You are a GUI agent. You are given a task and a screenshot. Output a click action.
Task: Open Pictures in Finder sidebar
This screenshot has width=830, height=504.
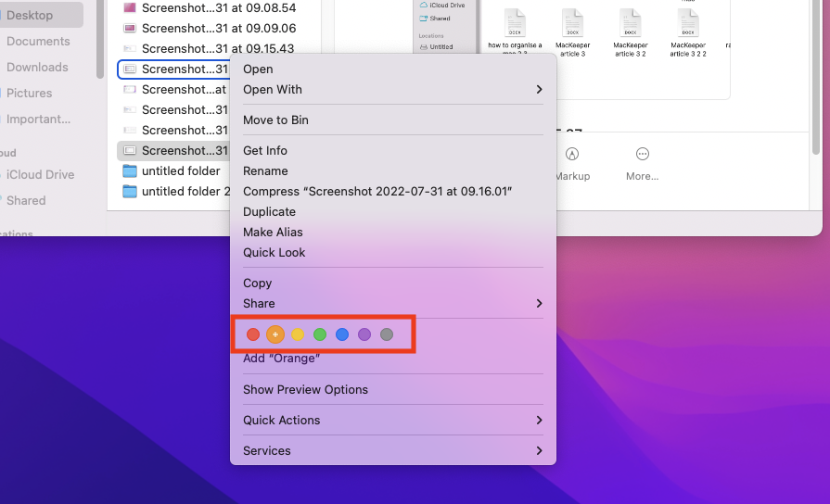click(x=29, y=93)
